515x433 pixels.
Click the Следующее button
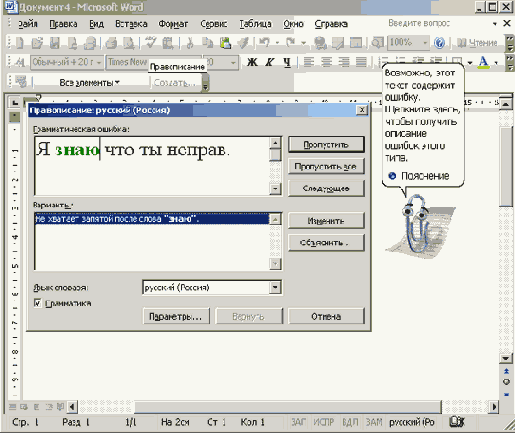tap(326, 188)
